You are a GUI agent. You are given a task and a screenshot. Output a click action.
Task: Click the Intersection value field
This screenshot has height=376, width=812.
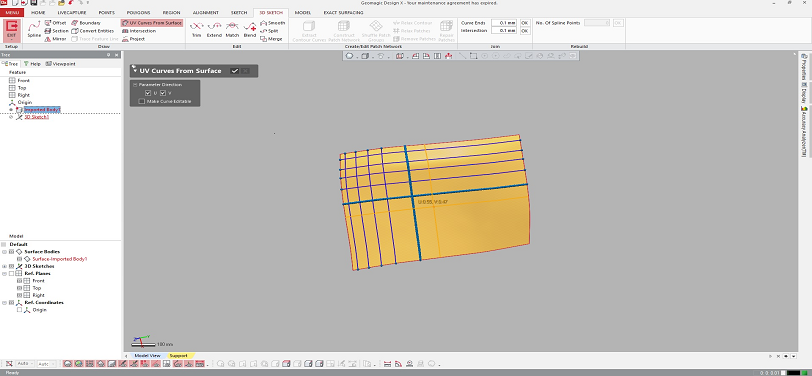[504, 31]
